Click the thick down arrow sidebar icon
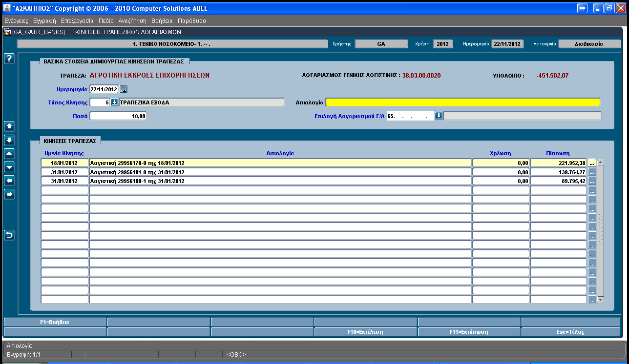The height and width of the screenshot is (364, 629). pos(9,140)
